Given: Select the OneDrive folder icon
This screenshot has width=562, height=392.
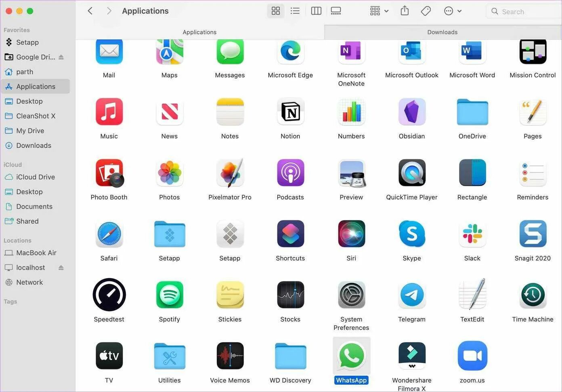Looking at the screenshot, I should pos(472,112).
